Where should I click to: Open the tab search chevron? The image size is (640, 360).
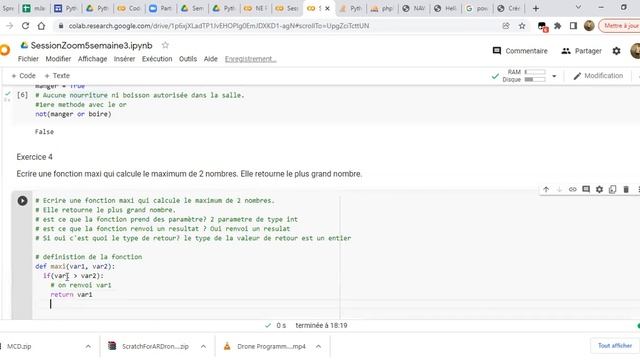[x=578, y=8]
